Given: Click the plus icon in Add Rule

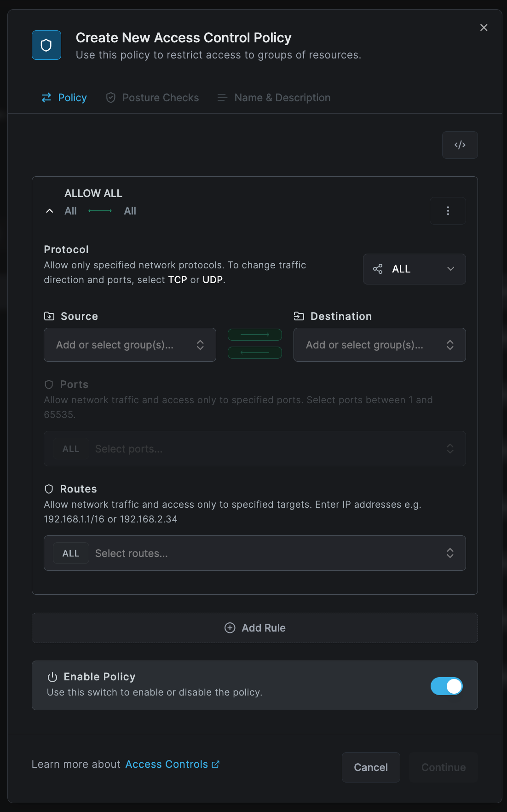Looking at the screenshot, I should pos(230,628).
